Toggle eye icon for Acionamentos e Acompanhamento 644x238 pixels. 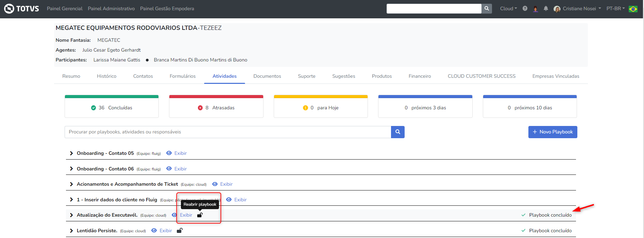215,184
